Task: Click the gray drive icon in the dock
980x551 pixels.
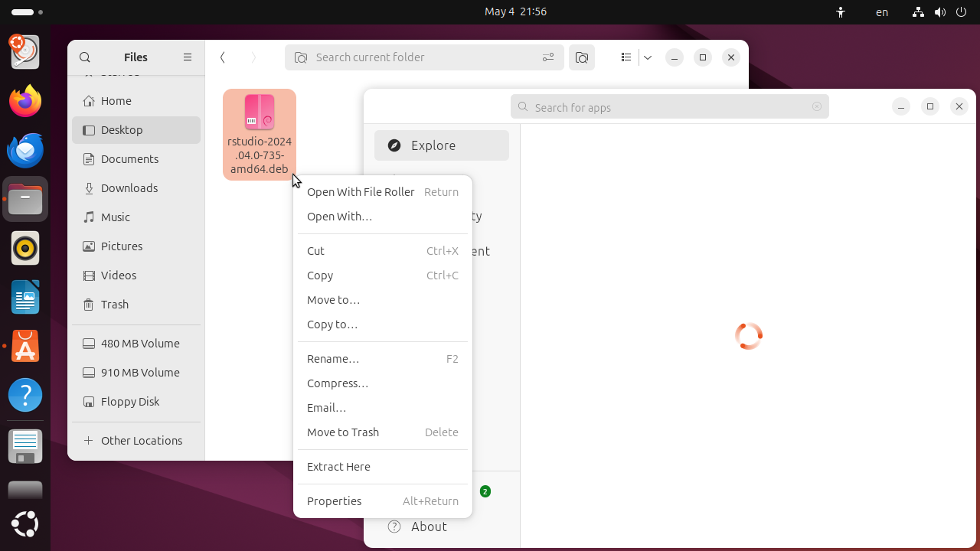Action: (25, 490)
